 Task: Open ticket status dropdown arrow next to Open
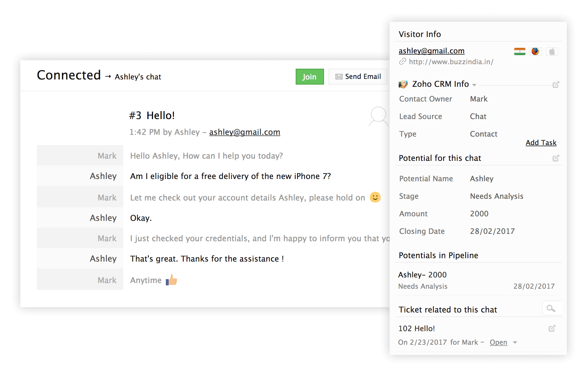click(515, 342)
